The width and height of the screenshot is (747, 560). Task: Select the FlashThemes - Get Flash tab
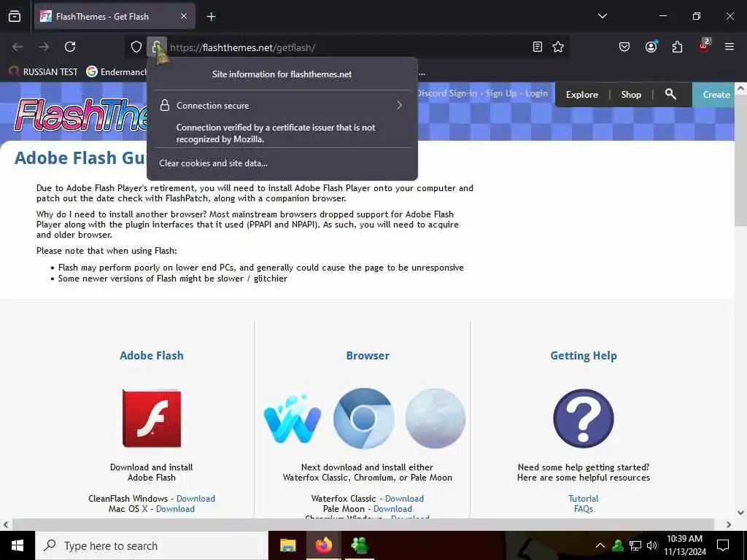(x=115, y=16)
